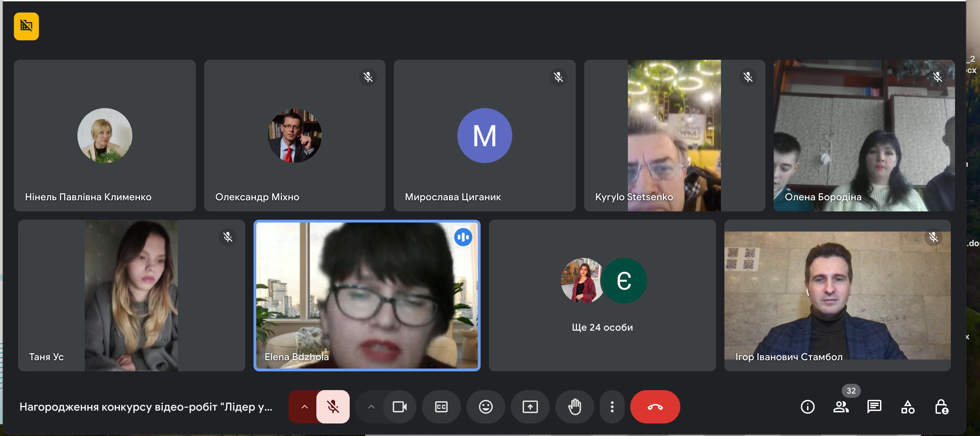The image size is (980, 436).
Task: Open the chat messages panel
Action: (x=874, y=407)
